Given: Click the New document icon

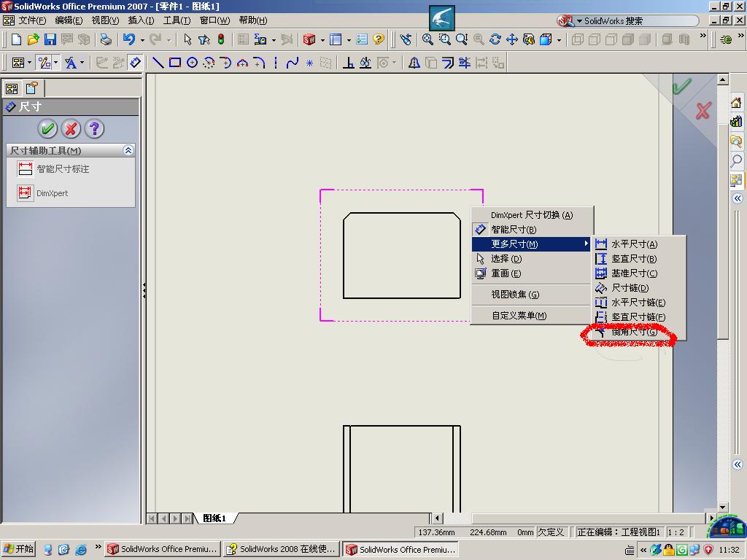Looking at the screenshot, I should (16, 39).
